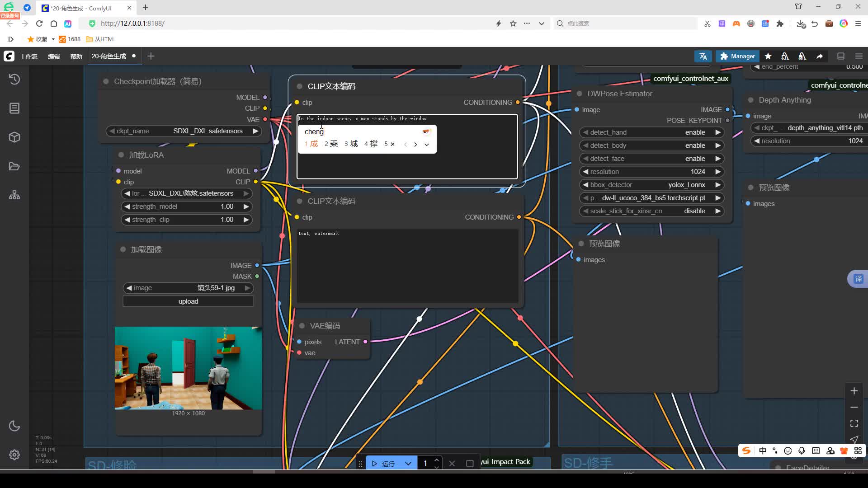Viewport: 868px width, 488px height.
Task: Open the node library sidebar icon
Action: point(14,108)
